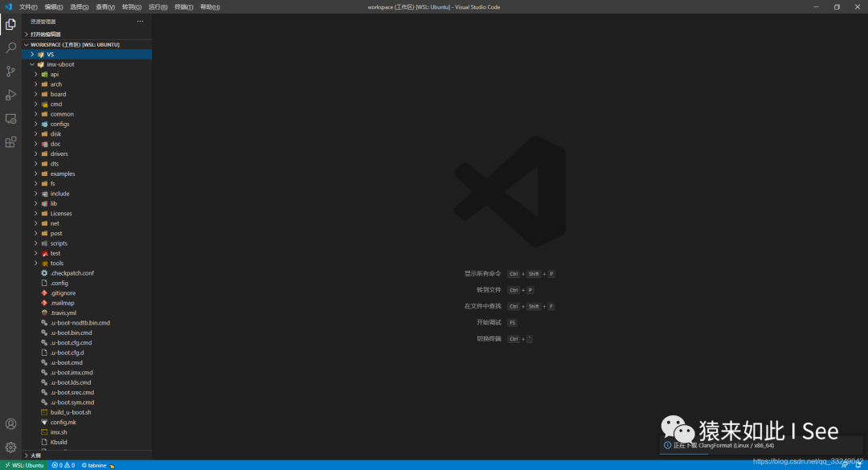Open the .travis.yml file
The width and height of the screenshot is (868, 470).
point(87,313)
